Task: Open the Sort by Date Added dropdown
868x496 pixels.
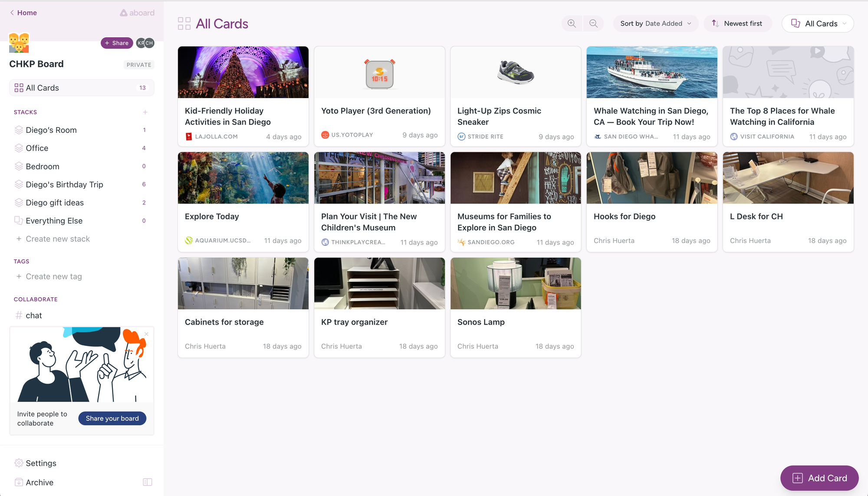Action: coord(655,23)
